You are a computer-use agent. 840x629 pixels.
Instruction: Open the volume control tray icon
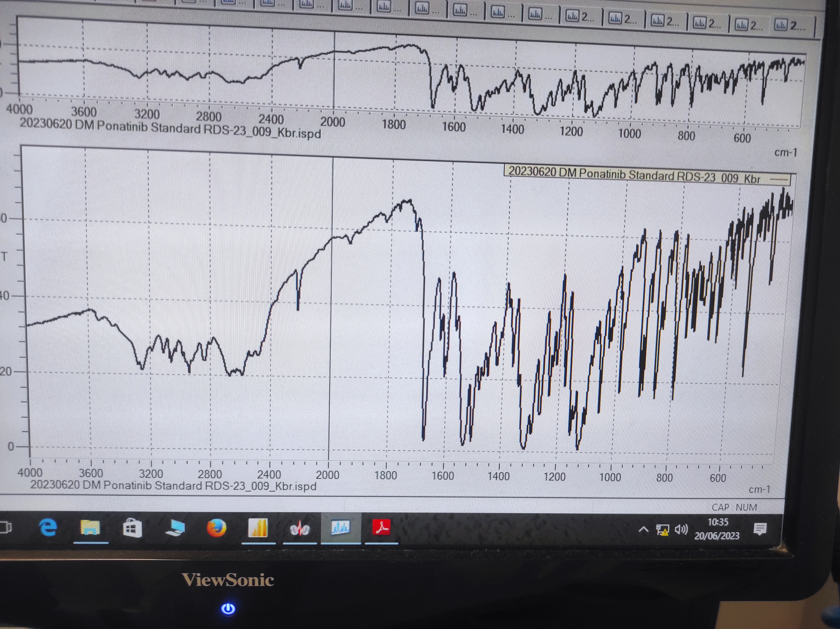click(x=681, y=529)
